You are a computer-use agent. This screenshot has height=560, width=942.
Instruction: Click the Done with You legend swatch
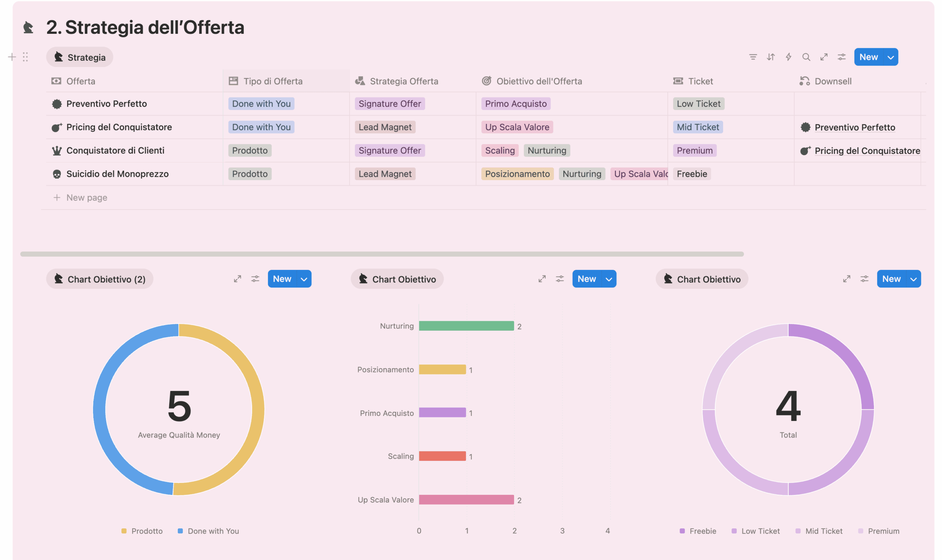180,531
